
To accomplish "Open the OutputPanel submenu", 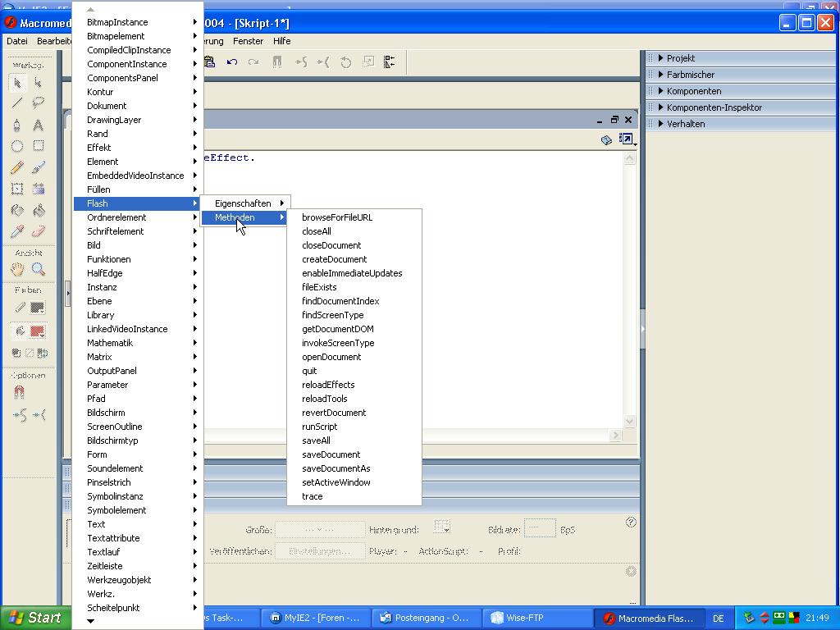I will (x=138, y=371).
